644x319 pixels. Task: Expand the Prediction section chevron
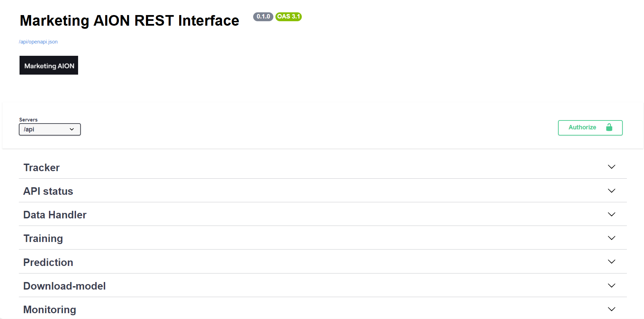(x=611, y=261)
